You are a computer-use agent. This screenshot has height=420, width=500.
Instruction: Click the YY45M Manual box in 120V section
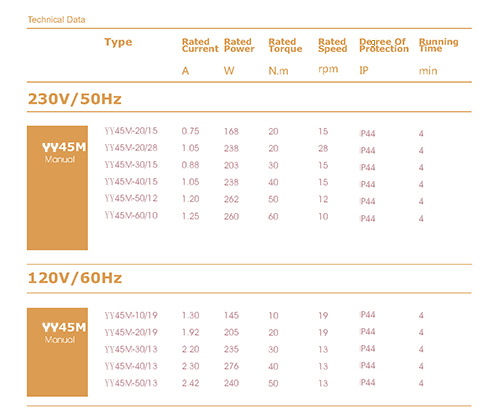pyautogui.click(x=57, y=352)
